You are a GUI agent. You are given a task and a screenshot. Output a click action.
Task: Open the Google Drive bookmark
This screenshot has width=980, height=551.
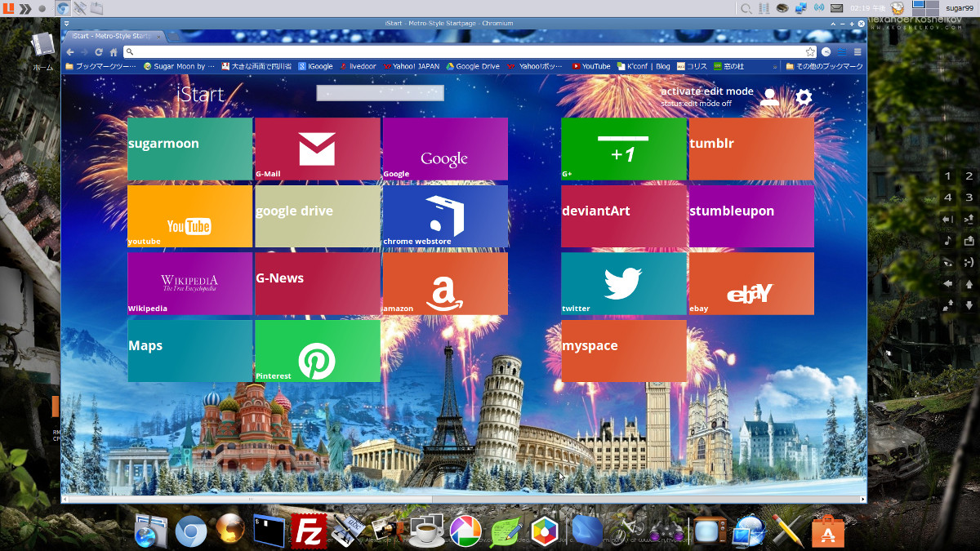tap(473, 66)
